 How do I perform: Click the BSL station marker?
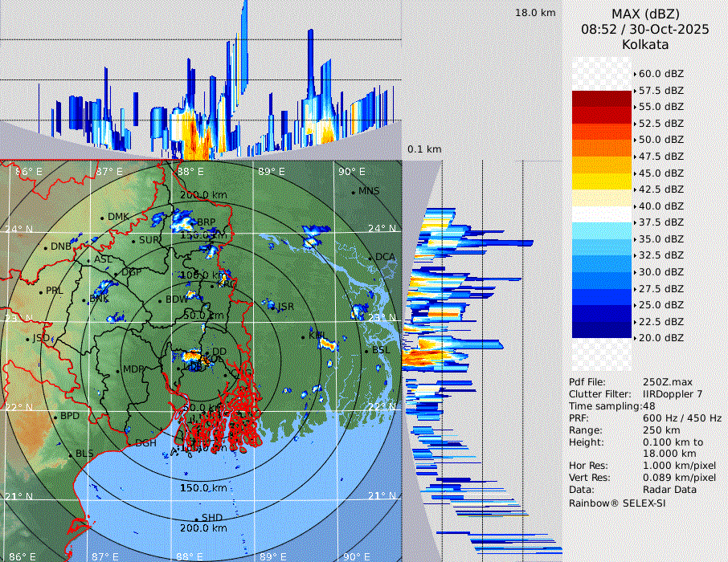(366, 352)
